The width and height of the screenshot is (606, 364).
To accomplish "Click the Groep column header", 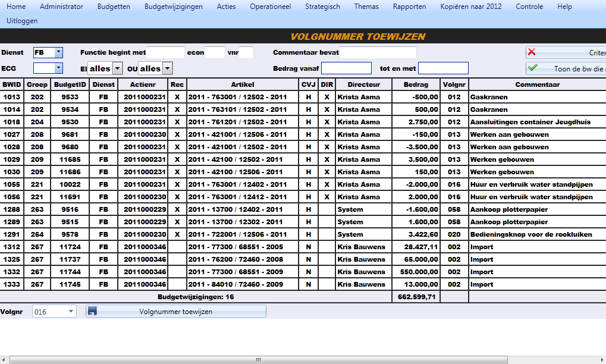I will (37, 84).
